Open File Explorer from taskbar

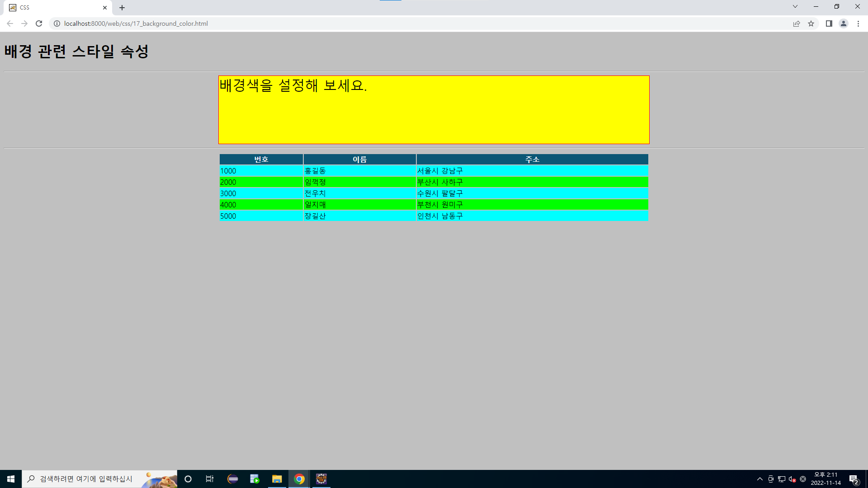click(277, 479)
